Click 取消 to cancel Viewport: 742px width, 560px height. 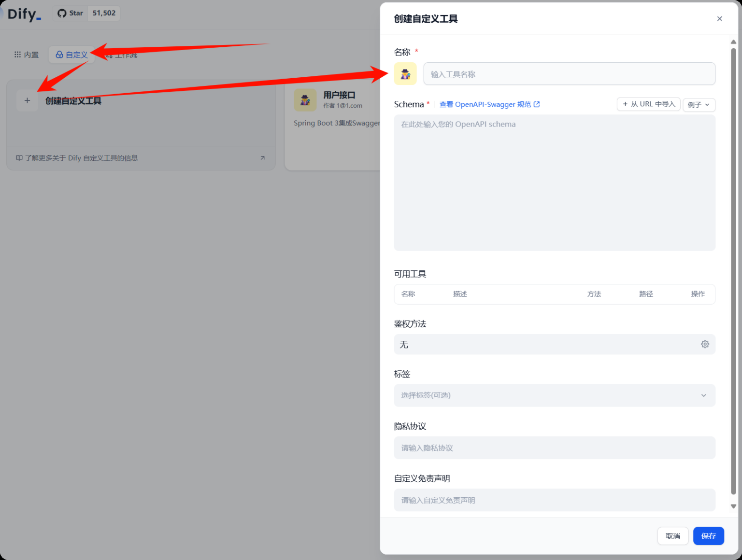672,536
